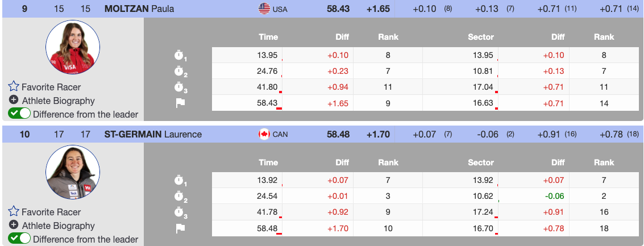Click the Sector column header in Moltzan's table
Image resolution: width=644 pixels, height=246 pixels.
(x=480, y=37)
